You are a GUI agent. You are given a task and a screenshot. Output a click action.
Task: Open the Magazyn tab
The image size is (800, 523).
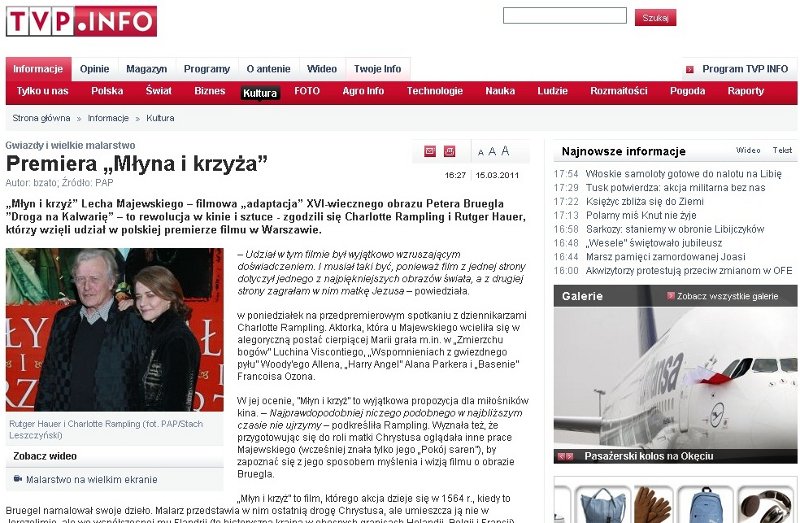click(x=146, y=69)
